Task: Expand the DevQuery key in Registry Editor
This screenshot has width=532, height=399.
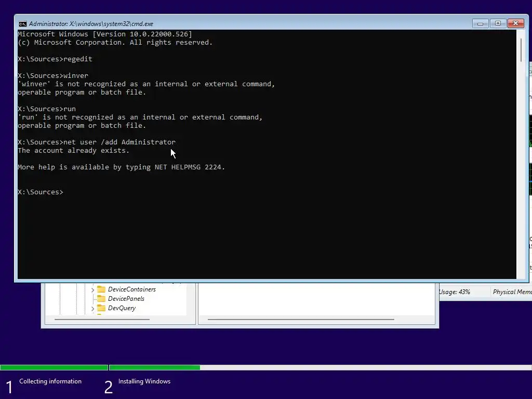Action: pos(92,309)
